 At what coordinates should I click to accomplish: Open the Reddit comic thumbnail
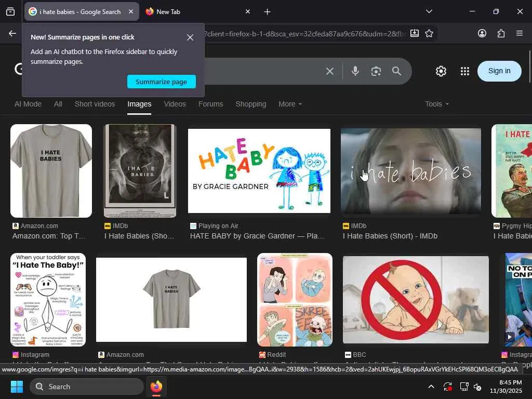coord(295,300)
